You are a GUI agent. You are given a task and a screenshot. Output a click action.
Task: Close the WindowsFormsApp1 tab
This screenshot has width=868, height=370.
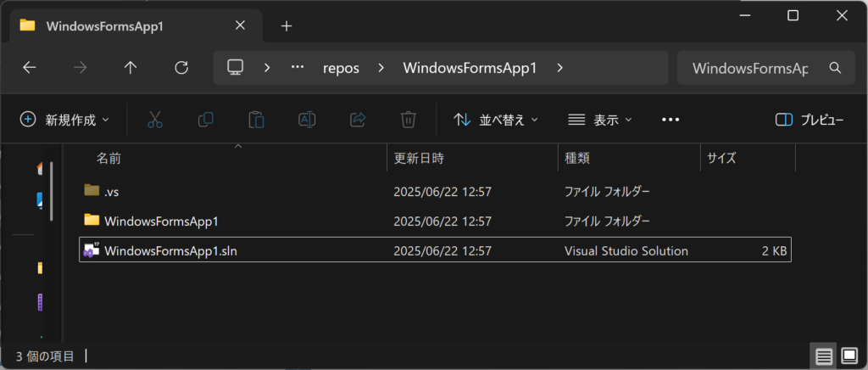tap(240, 25)
